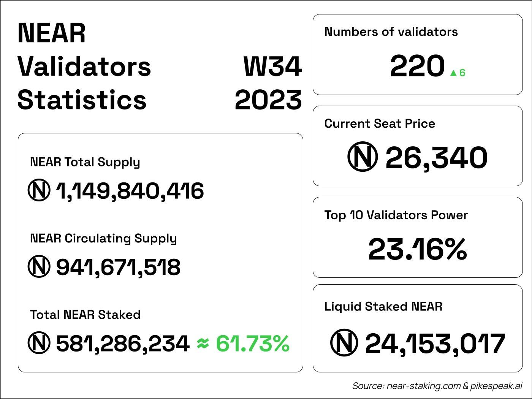The width and height of the screenshot is (532, 399).
Task: Click the NEAR symbol beside Total Supply value
Action: 39,190
